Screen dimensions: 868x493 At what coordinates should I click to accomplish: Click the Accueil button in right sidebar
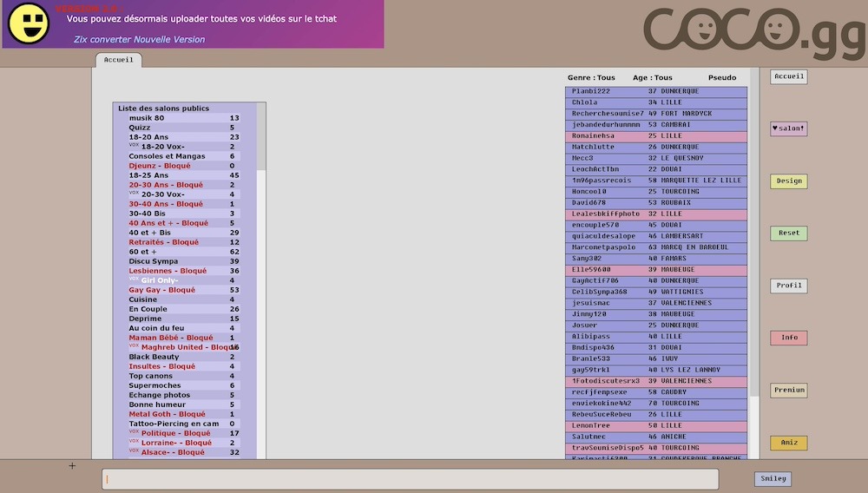788,76
